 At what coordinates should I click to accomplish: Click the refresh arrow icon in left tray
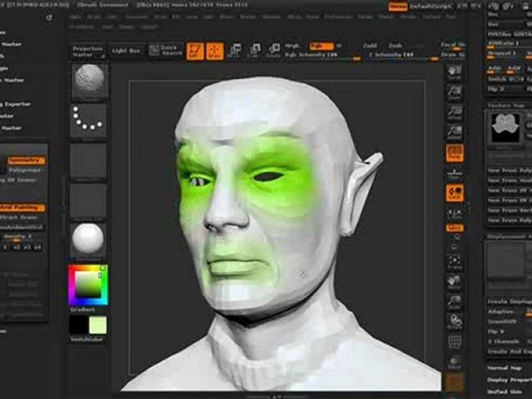pos(49,18)
